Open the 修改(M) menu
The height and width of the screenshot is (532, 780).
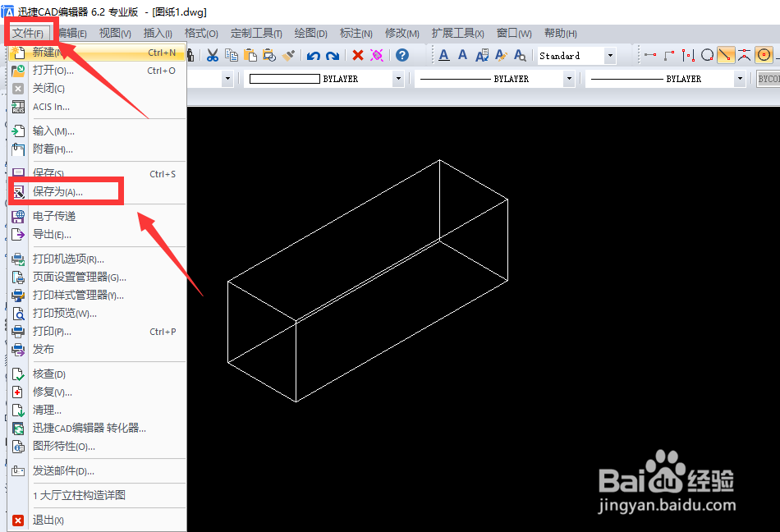[x=402, y=34]
